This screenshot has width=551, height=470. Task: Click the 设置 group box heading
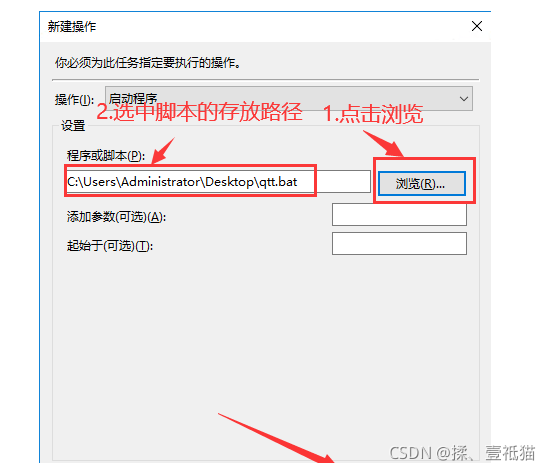[73, 125]
